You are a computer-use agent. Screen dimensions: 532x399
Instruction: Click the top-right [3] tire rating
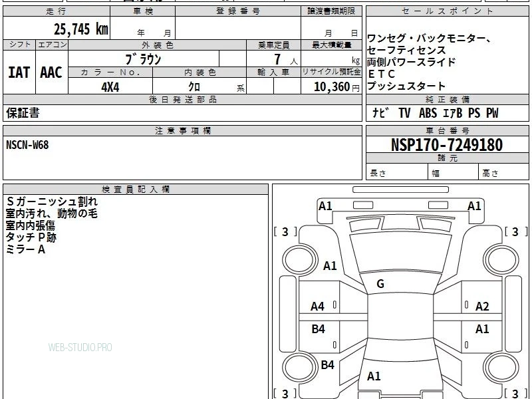[516, 231]
